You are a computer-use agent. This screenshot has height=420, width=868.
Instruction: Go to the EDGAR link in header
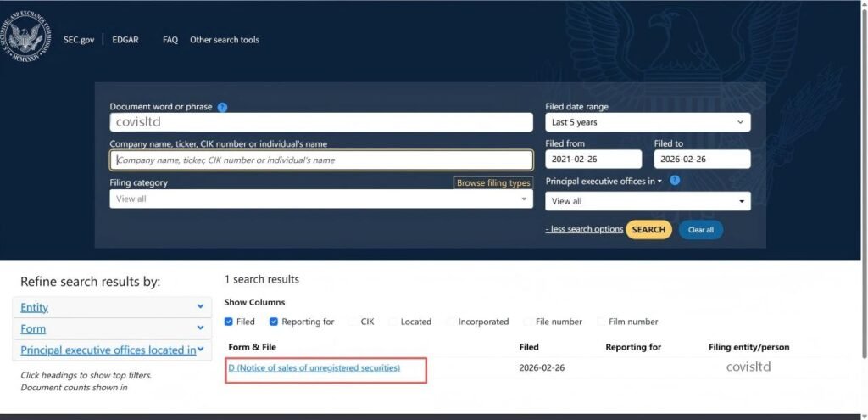click(126, 40)
